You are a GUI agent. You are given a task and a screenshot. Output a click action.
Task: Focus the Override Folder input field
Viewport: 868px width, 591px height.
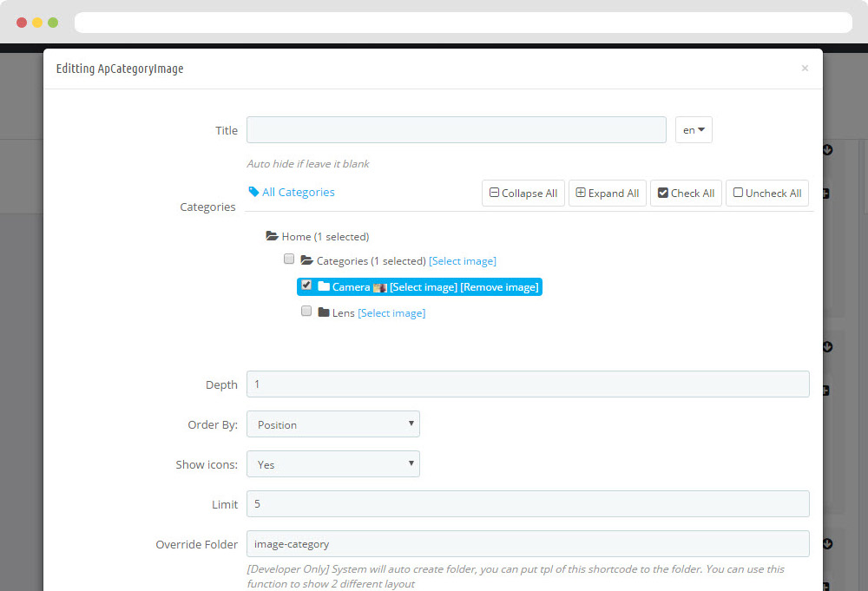528,543
